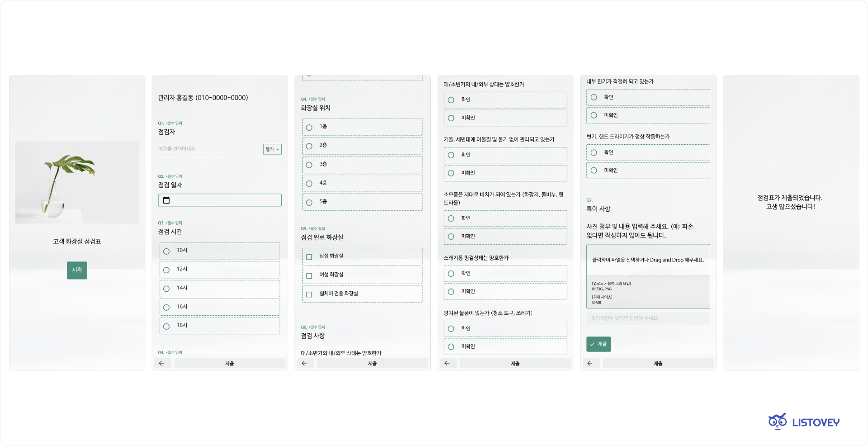
Task: Click the green checkmark 제출 button
Action: point(598,344)
